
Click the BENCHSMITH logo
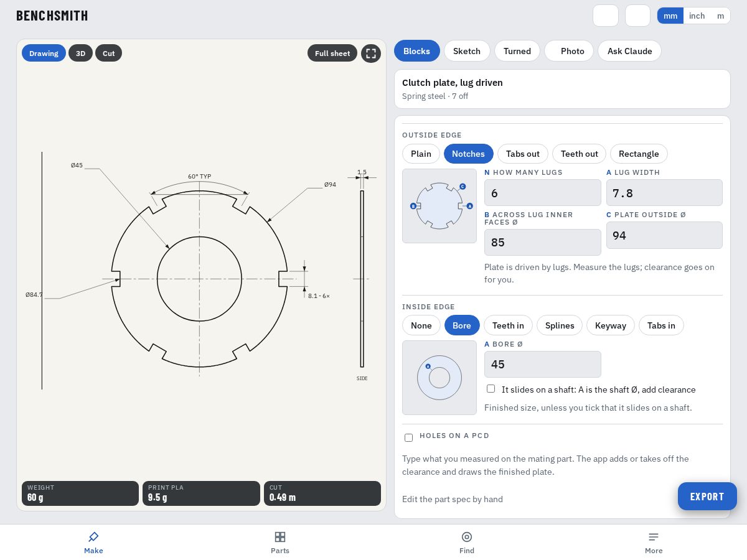coord(52,16)
